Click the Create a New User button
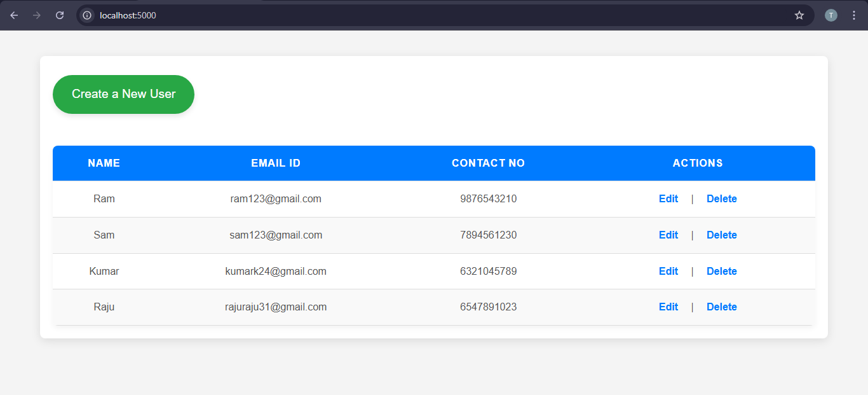This screenshot has width=868, height=395. 123,94
